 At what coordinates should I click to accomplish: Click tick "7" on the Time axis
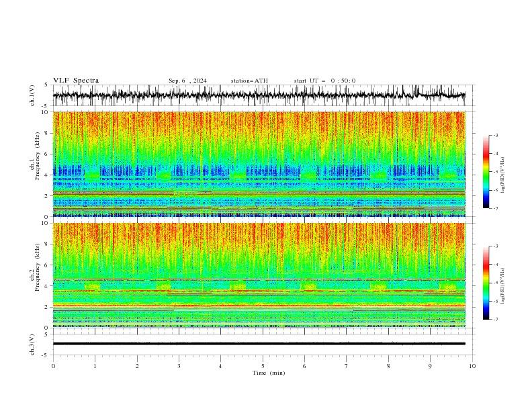click(x=347, y=366)
